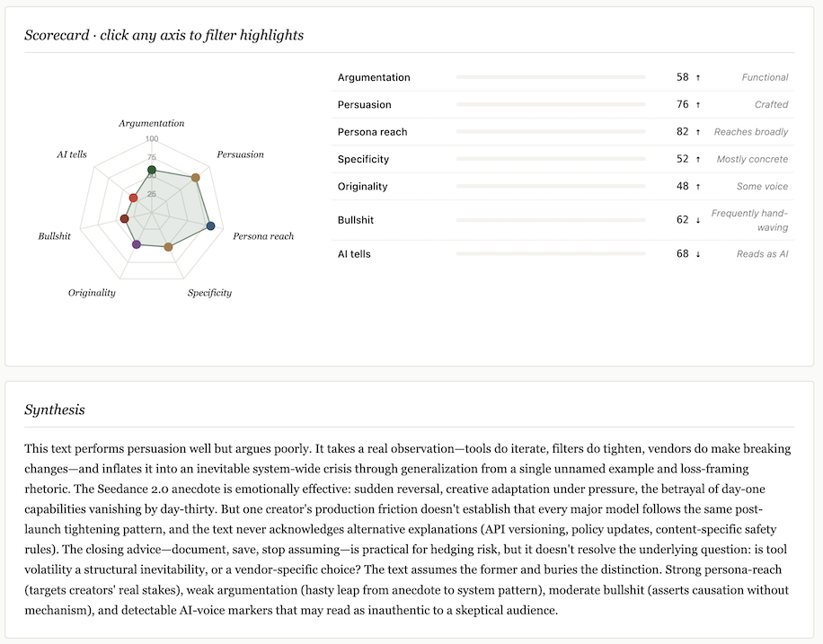This screenshot has height=644, width=823.
Task: Click the down arrow beside Bullshit score
Action: tap(698, 220)
